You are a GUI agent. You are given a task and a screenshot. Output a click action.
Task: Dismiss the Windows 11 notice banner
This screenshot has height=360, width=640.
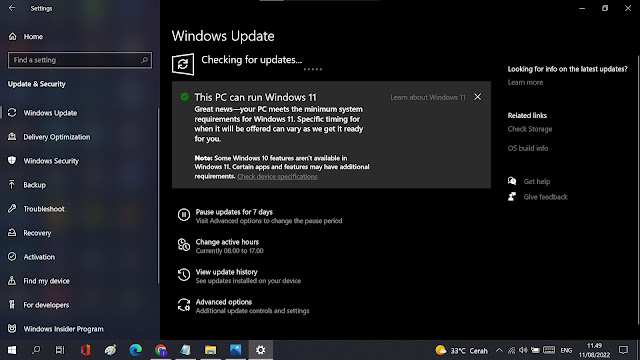point(478,97)
